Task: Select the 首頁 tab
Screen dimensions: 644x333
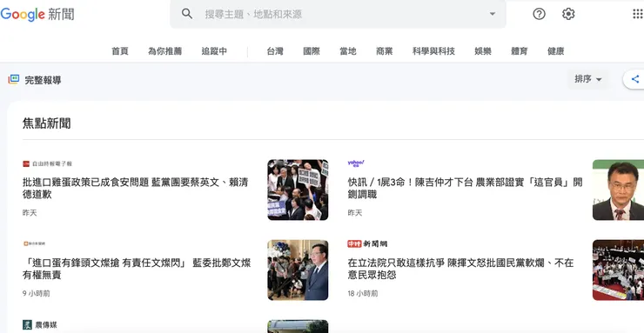Action: pos(120,51)
